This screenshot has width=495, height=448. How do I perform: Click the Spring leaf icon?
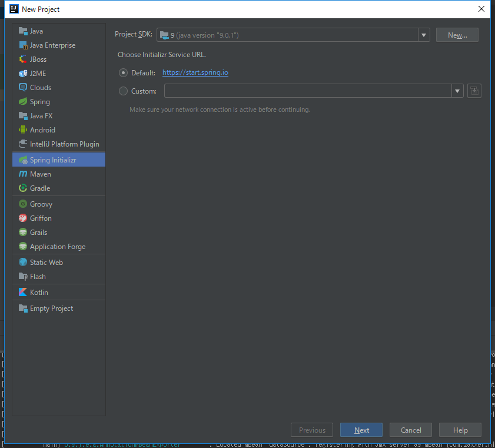[23, 102]
